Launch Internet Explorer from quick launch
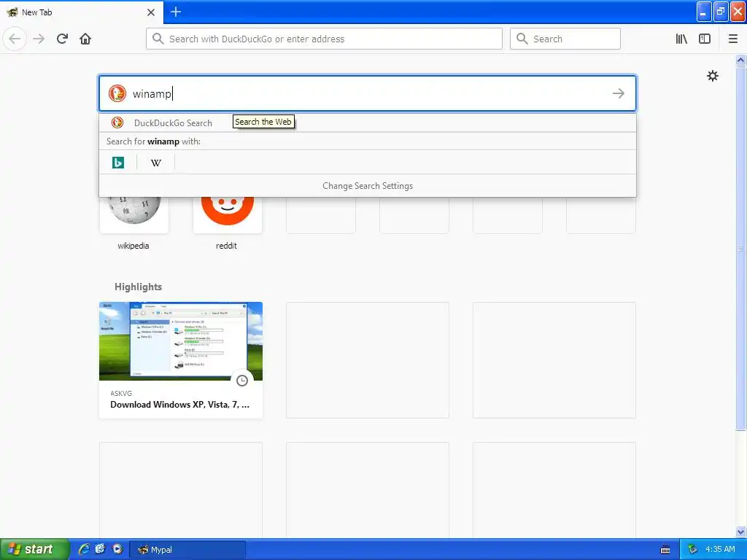This screenshot has height=560, width=747. coord(84,549)
